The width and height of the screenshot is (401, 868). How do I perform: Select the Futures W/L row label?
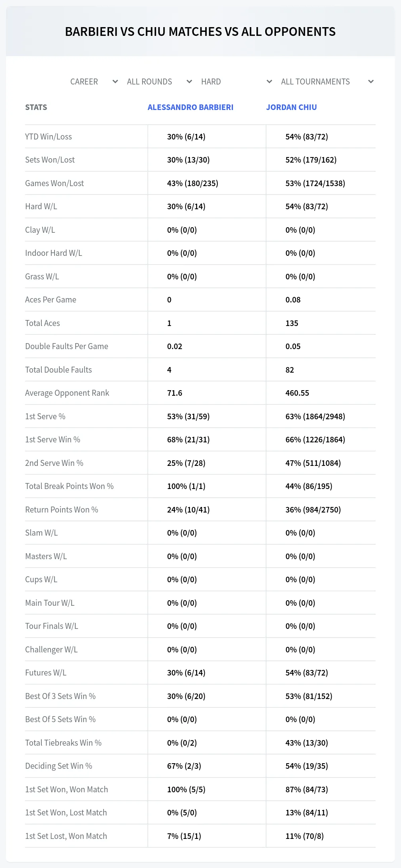pos(46,673)
